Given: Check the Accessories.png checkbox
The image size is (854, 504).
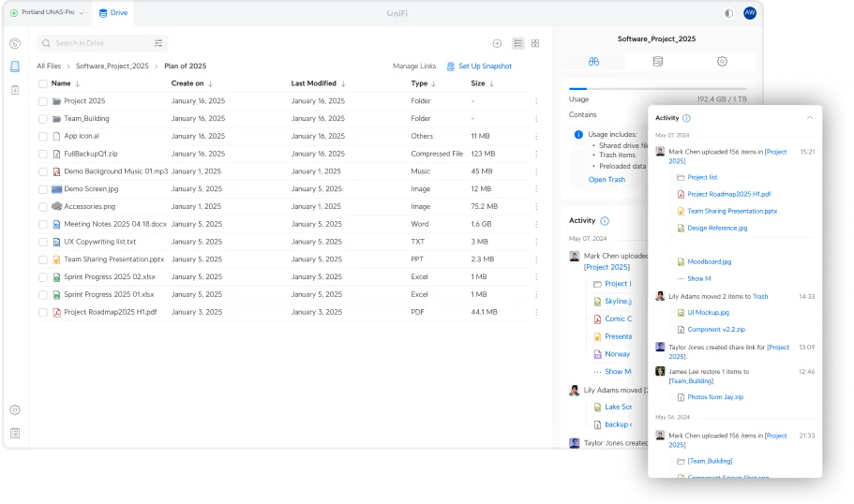Looking at the screenshot, I should tap(43, 207).
